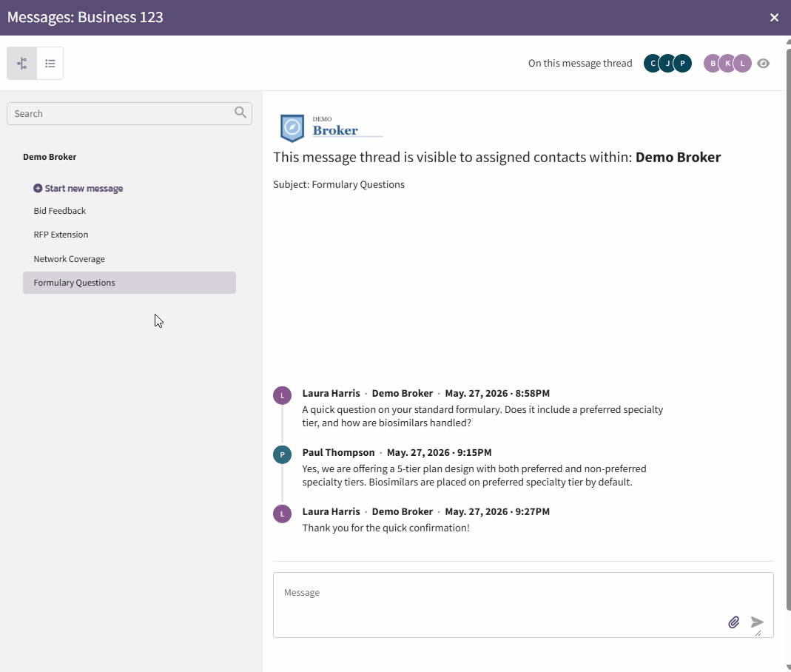Click the search magnifier icon

click(240, 112)
